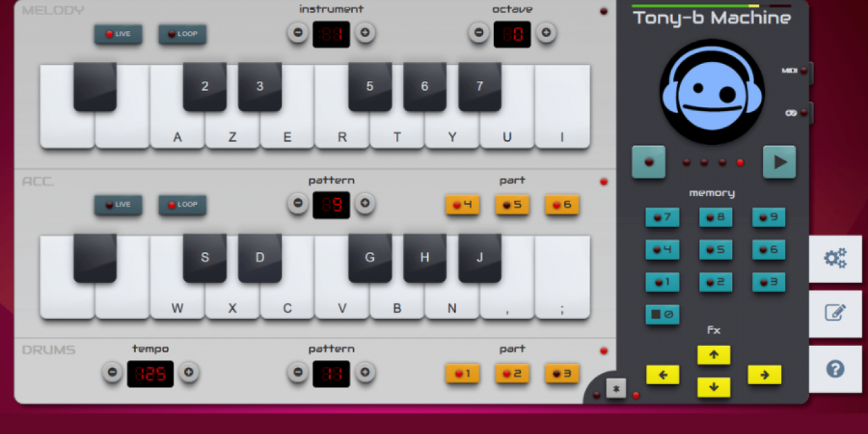Play the black key labeled 5
The width and height of the screenshot is (868, 434).
tap(370, 86)
